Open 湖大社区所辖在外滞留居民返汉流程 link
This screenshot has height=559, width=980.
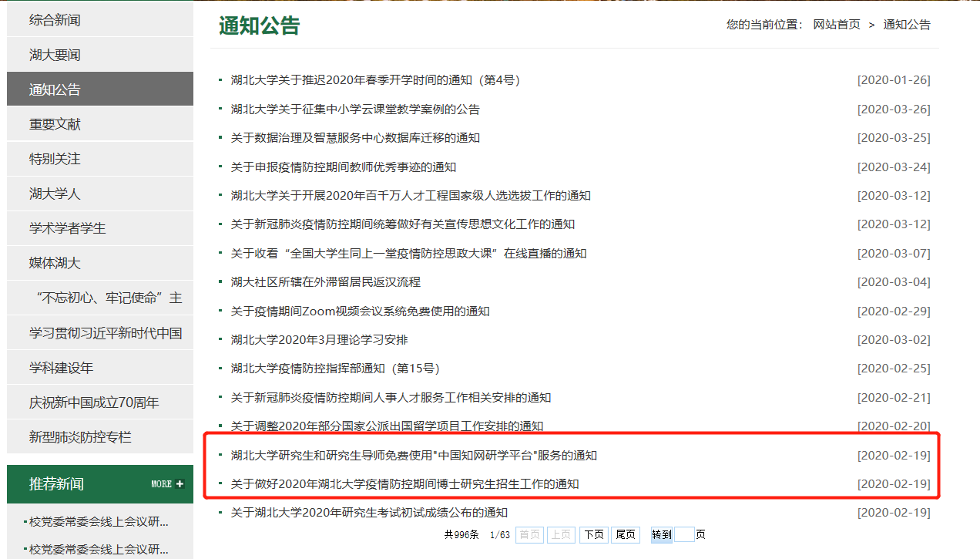325,282
